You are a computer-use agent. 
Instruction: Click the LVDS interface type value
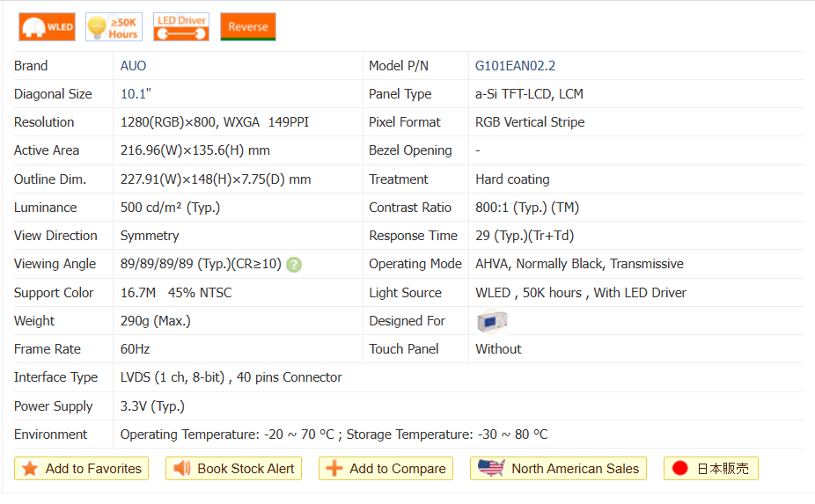(231, 377)
